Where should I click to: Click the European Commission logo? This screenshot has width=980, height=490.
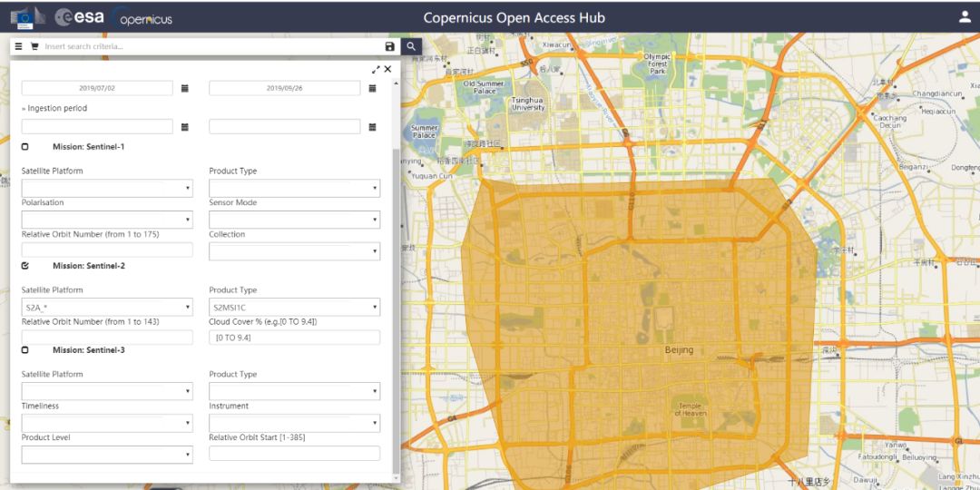click(x=28, y=18)
